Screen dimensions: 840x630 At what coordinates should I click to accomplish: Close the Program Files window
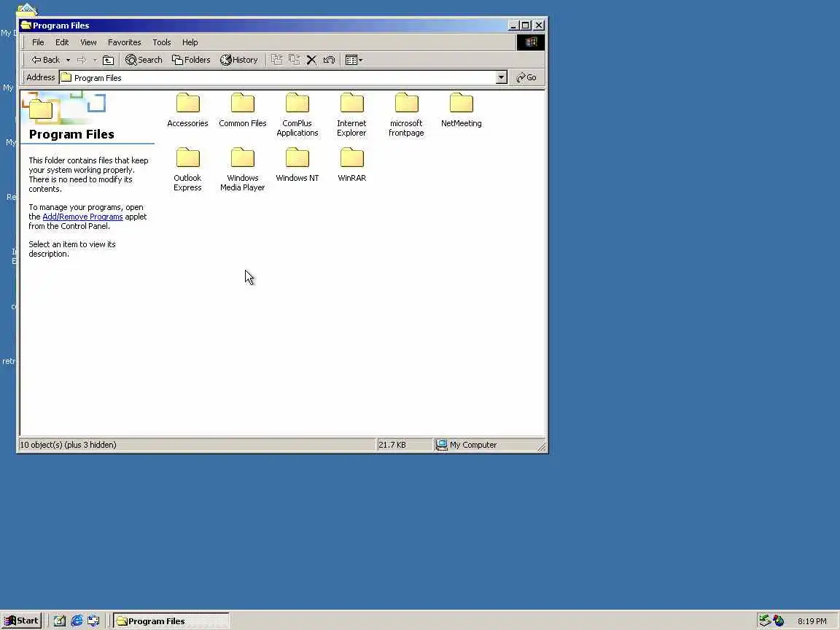539,26
